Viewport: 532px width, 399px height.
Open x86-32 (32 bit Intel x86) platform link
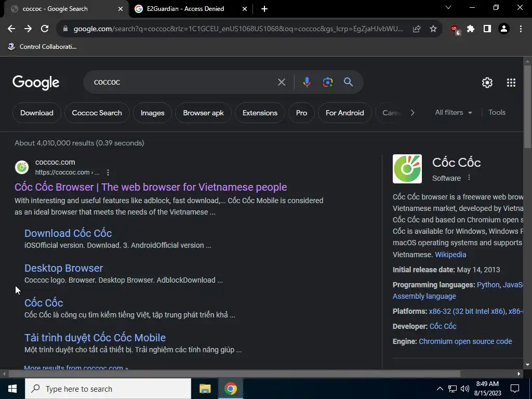pyautogui.click(x=467, y=311)
